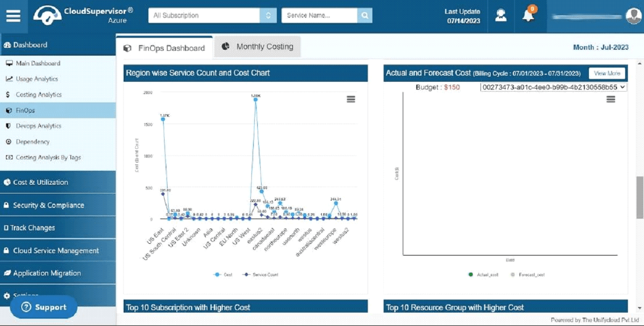The height and width of the screenshot is (326, 644).
Task: Click the page vertical scrollbar thumb
Action: tap(640, 197)
